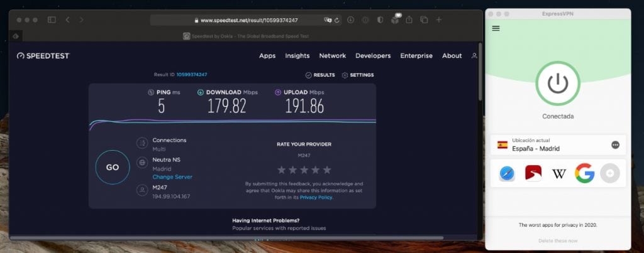Image resolution: width=644 pixels, height=253 pixels.
Task: Add a new shortcut in ExpressVPN
Action: coord(610,173)
